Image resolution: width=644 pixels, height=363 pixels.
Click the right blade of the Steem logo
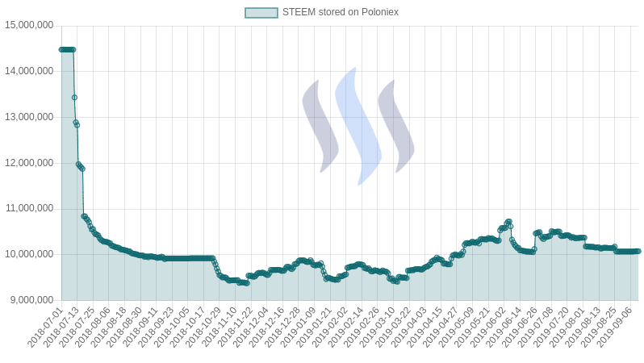pos(396,126)
